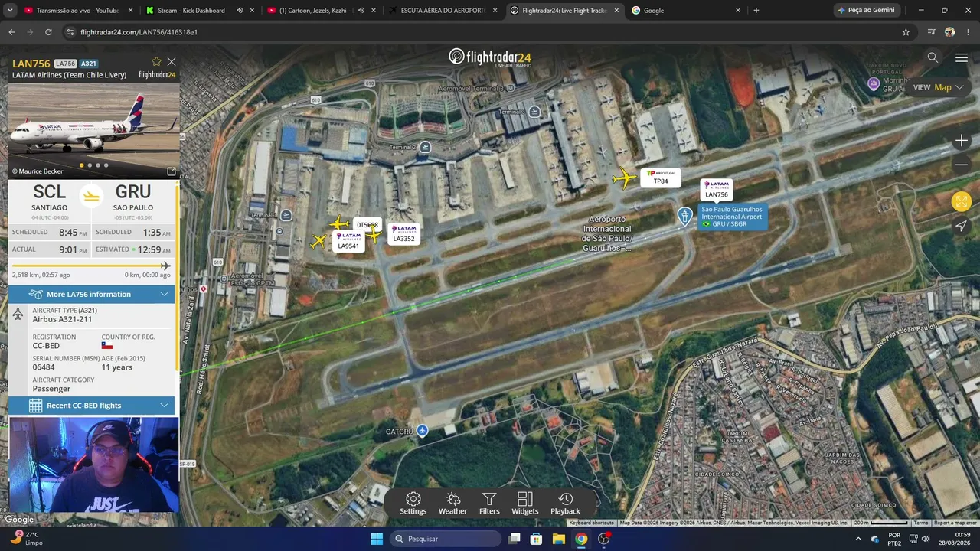Show hidden system tray icons

858,539
